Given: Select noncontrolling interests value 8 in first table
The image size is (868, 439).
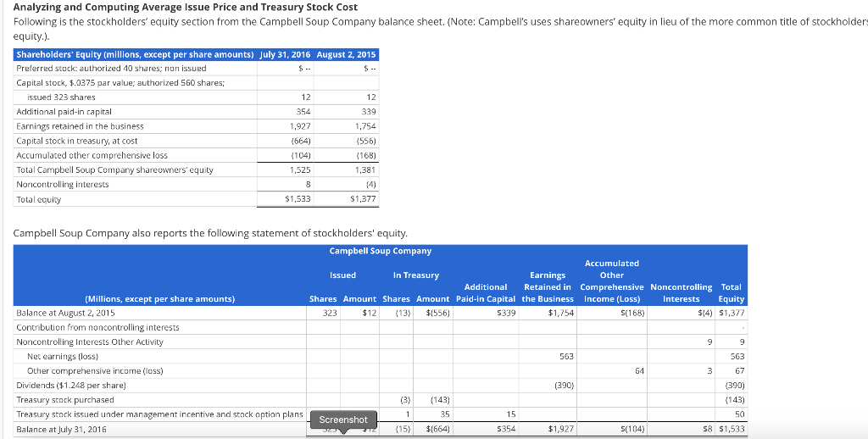Looking at the screenshot, I should click(x=308, y=185).
